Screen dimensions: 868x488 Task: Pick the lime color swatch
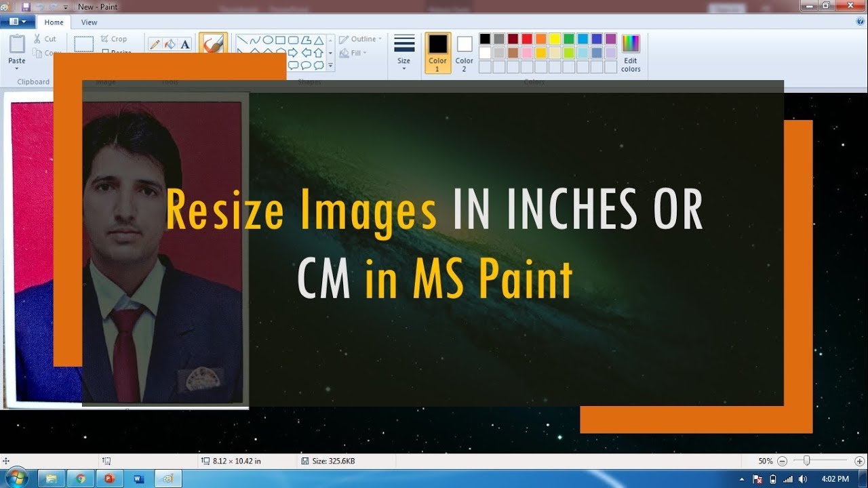569,53
